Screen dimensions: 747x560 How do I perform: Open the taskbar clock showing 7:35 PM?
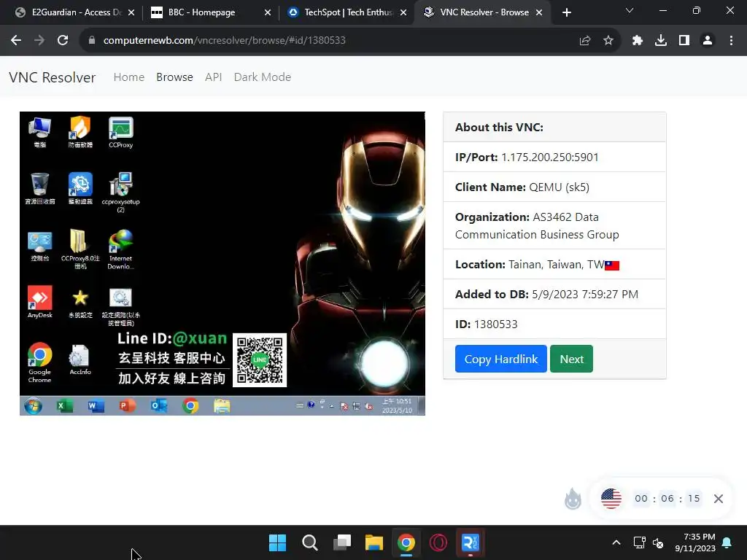(695, 542)
